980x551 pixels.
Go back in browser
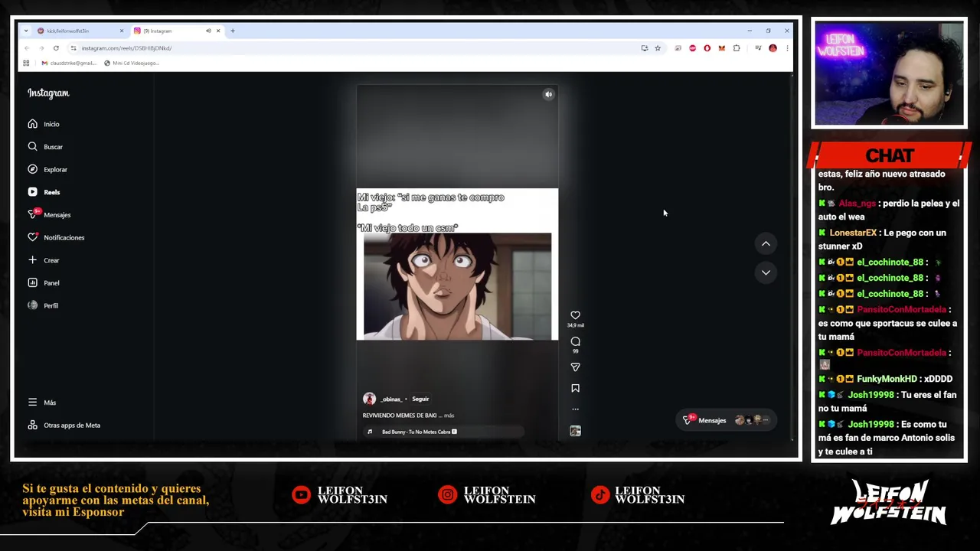tap(27, 48)
